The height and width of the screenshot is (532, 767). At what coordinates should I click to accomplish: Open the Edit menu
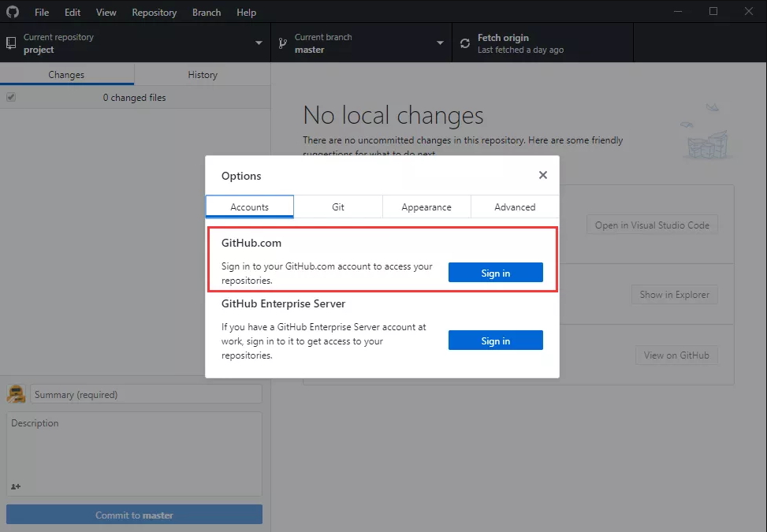point(73,13)
